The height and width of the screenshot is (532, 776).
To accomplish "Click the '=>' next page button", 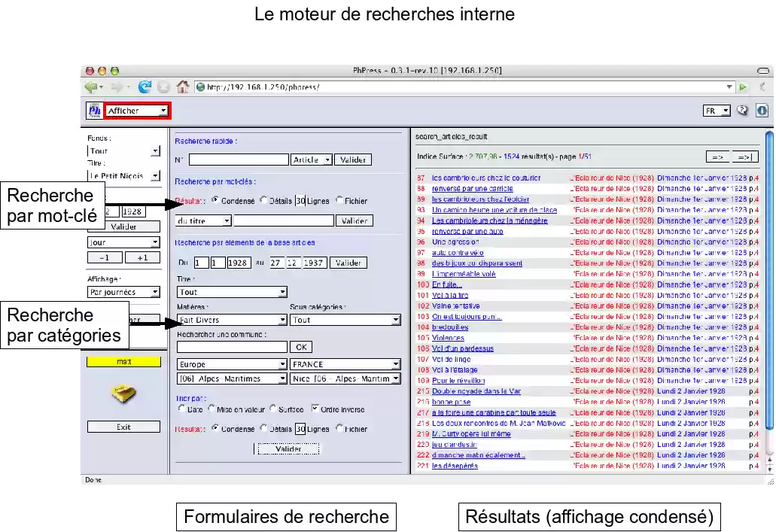I will tap(717, 156).
